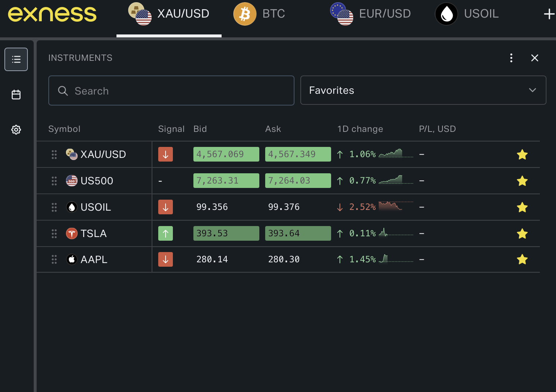556x392 pixels.
Task: Click the Symbol column header
Action: pyautogui.click(x=64, y=129)
